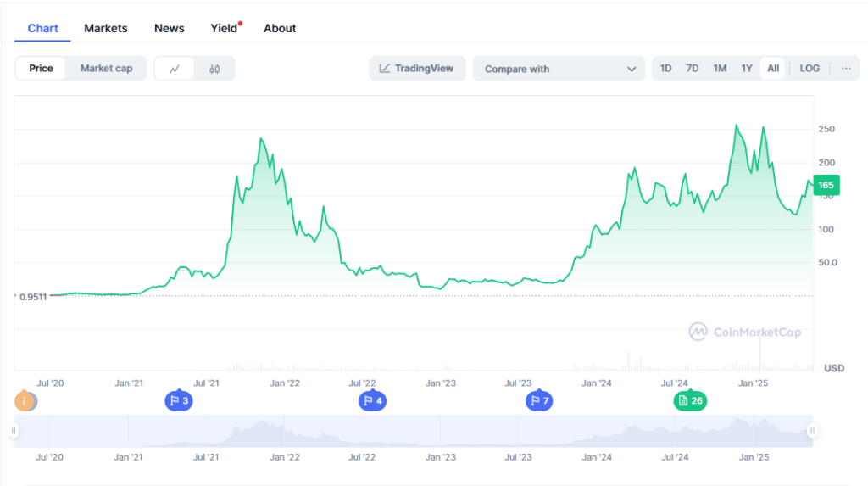The height and width of the screenshot is (486, 868).
Task: Switch to candlestick chart icon
Action: [214, 69]
